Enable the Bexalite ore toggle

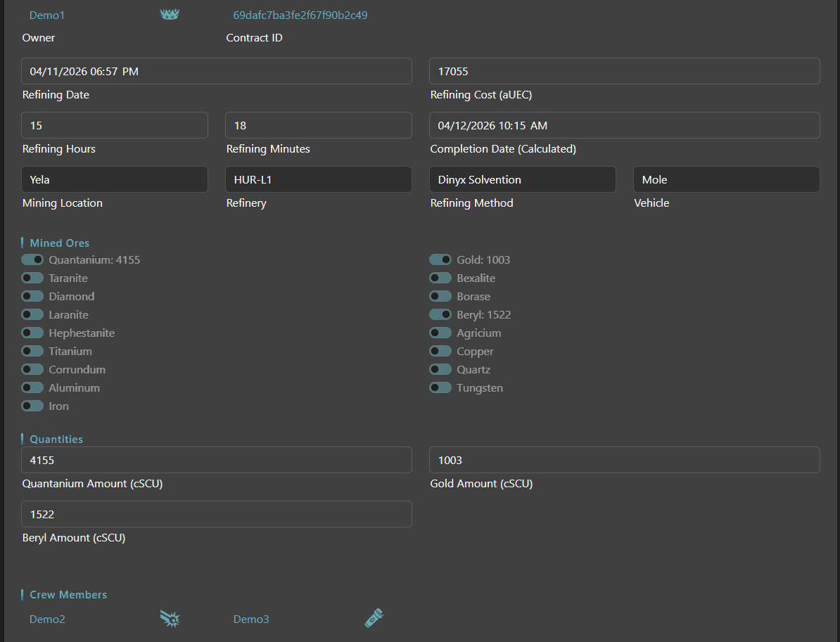440,278
